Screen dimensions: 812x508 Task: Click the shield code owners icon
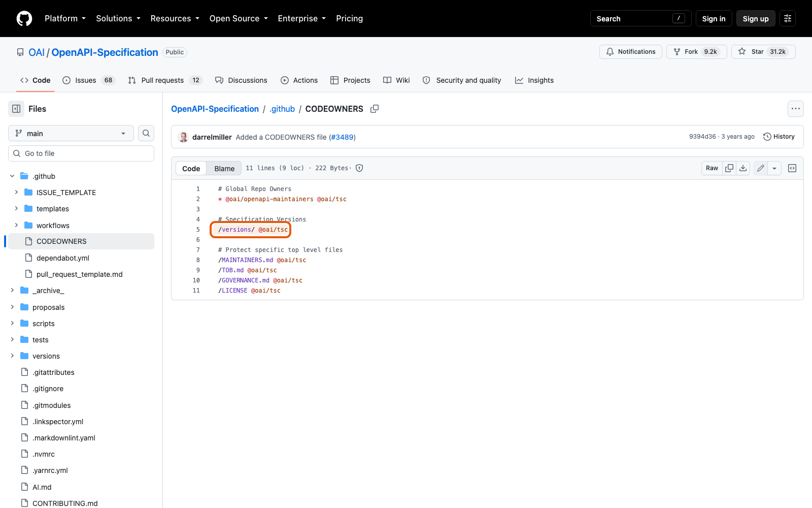359,168
